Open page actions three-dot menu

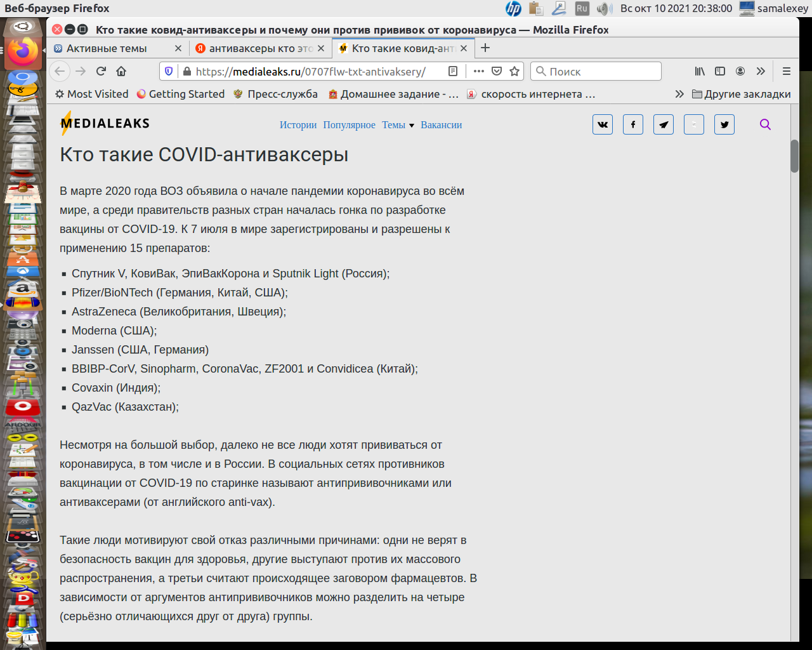(479, 71)
